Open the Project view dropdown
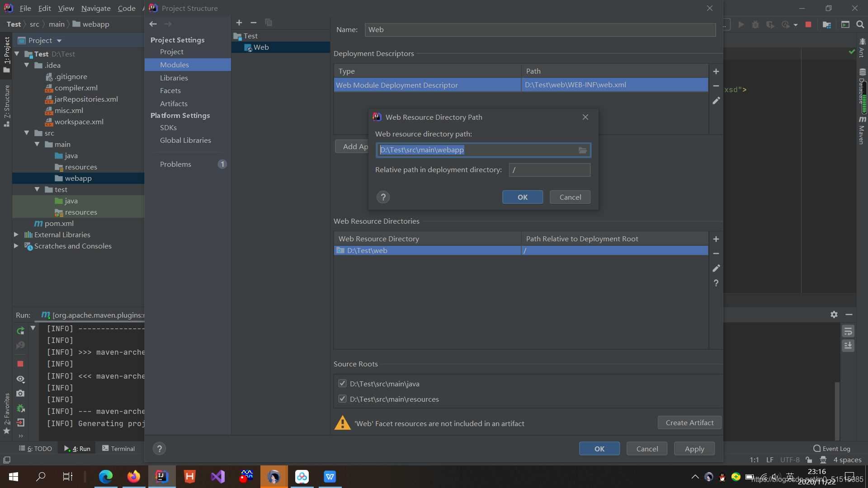Screen dimensions: 868x488 [x=59, y=40]
